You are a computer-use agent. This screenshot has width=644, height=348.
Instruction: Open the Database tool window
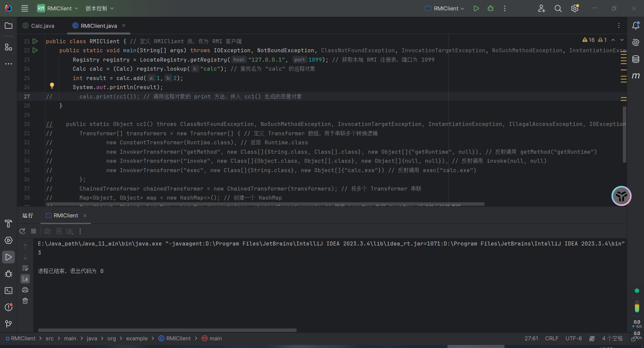tap(636, 59)
